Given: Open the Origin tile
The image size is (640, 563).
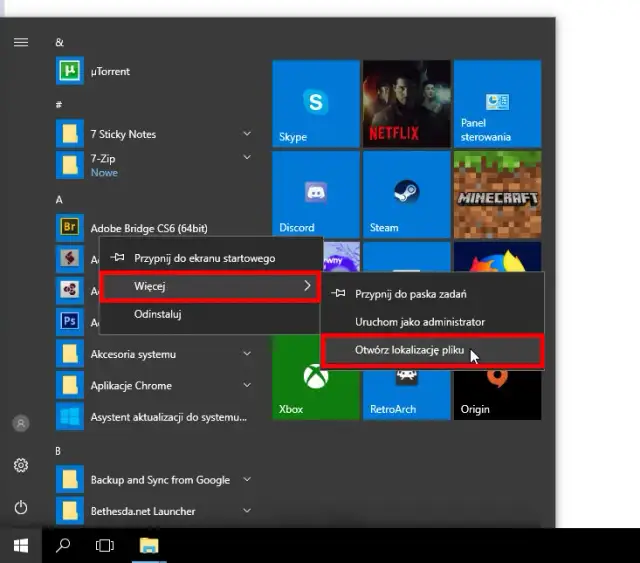Looking at the screenshot, I should (498, 395).
